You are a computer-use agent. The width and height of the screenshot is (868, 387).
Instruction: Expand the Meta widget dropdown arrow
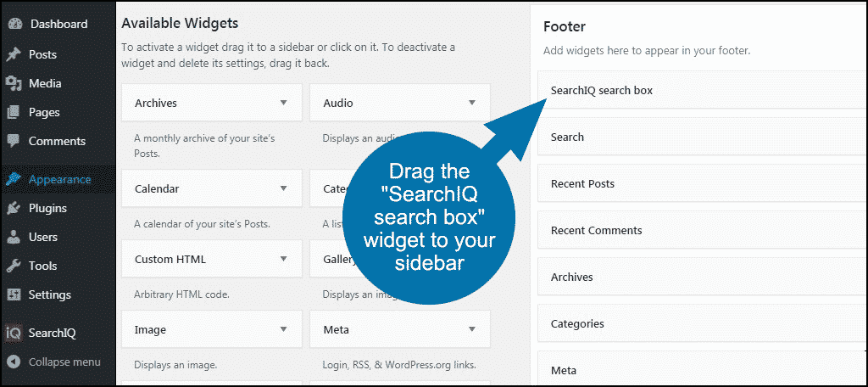tap(472, 329)
